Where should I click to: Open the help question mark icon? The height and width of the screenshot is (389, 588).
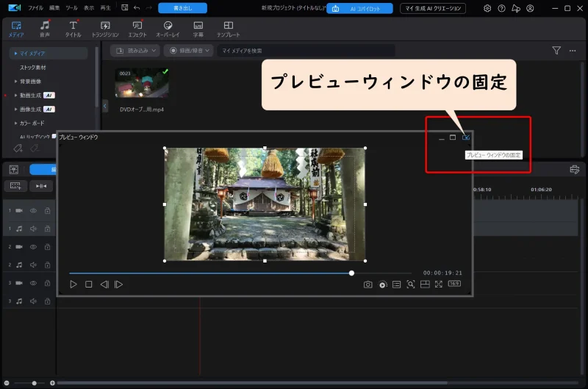point(501,8)
